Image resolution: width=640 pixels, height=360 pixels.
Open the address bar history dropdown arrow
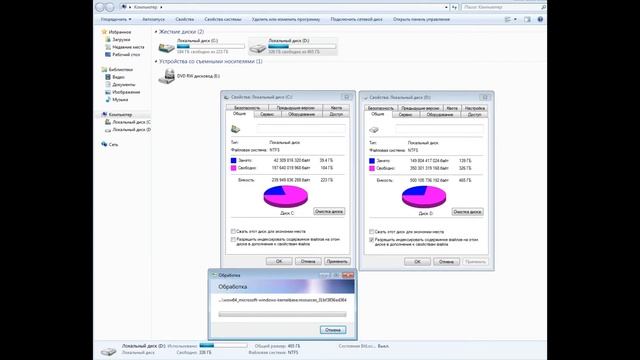[x=446, y=7]
